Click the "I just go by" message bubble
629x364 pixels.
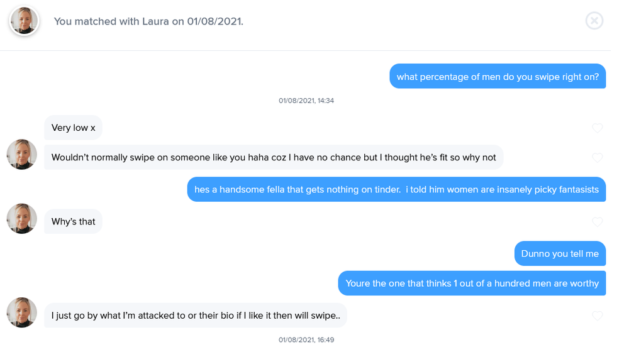coord(195,315)
